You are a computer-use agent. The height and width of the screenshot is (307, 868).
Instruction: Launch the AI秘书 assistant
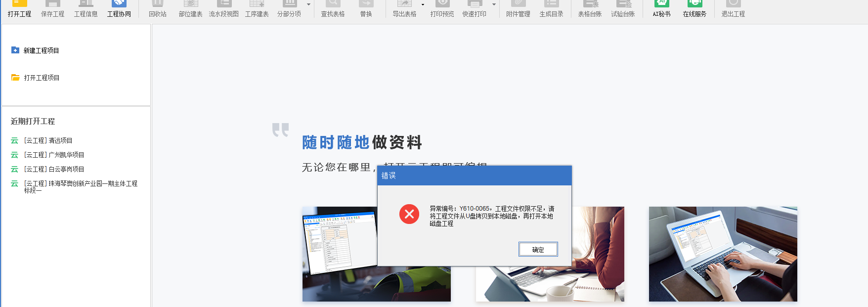tap(661, 8)
